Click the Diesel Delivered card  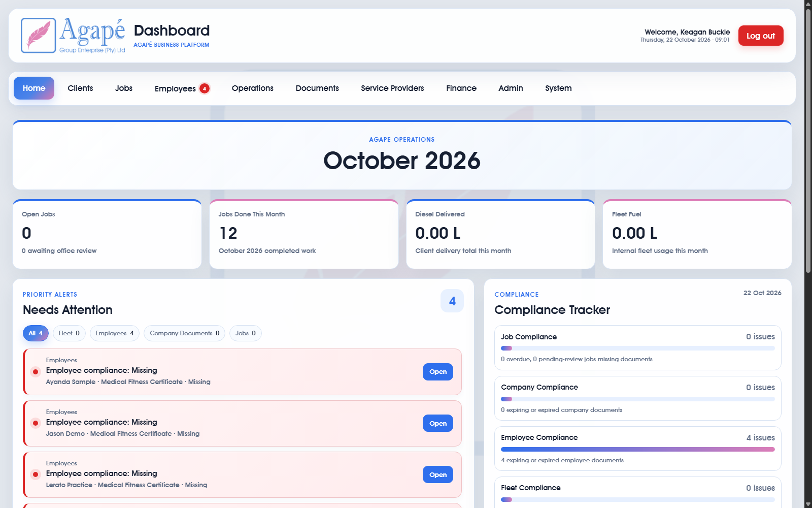point(500,234)
